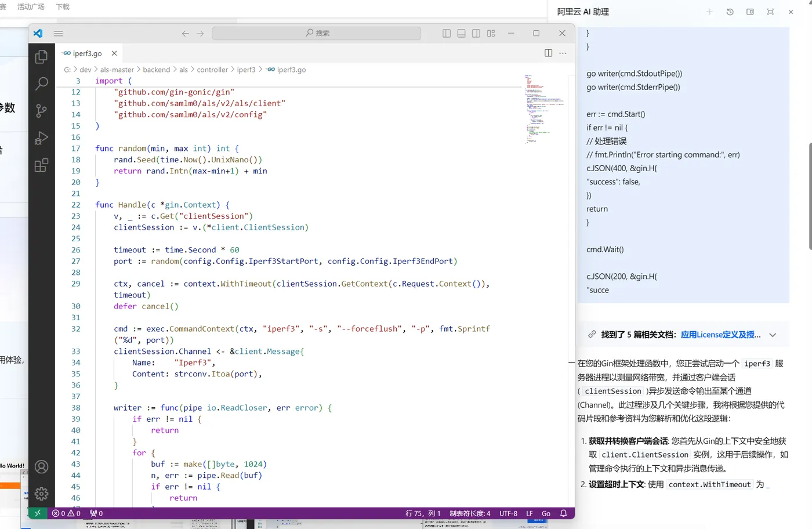812x529 pixels.
Task: Close the 阿里云 AI 助理 panel
Action: 791,12
